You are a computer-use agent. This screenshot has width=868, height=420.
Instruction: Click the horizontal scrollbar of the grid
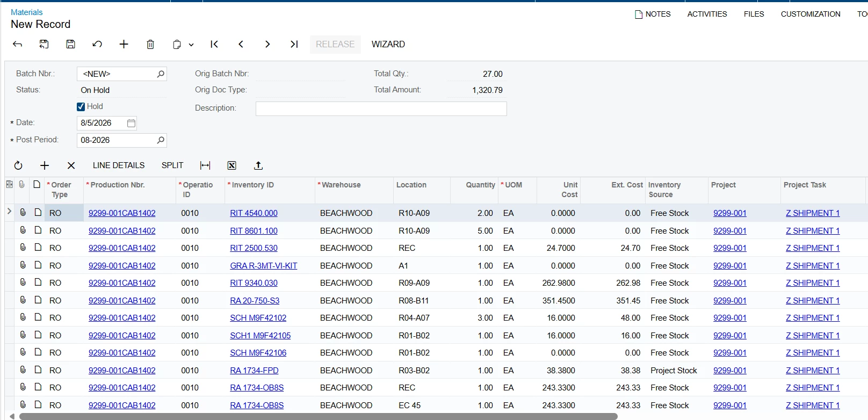tap(319, 416)
